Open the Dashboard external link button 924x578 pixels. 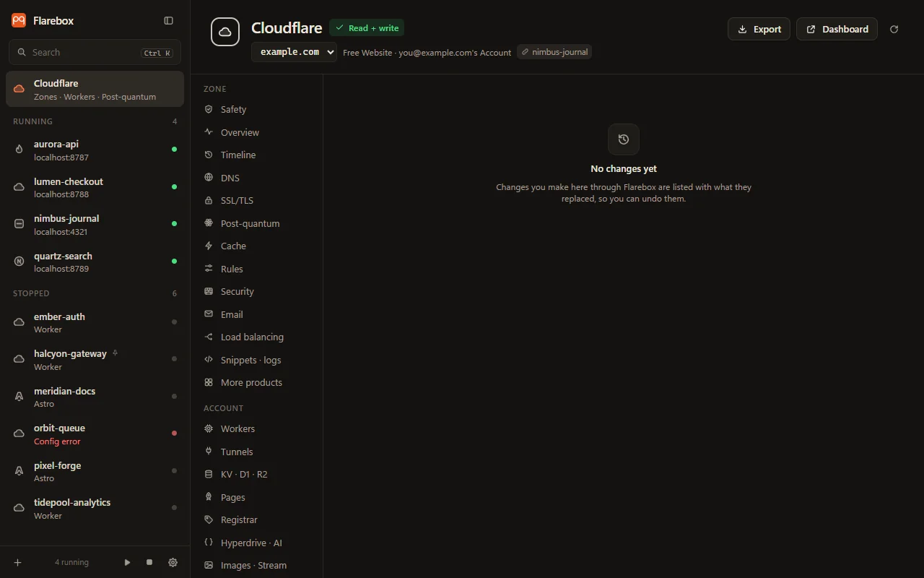pyautogui.click(x=837, y=29)
